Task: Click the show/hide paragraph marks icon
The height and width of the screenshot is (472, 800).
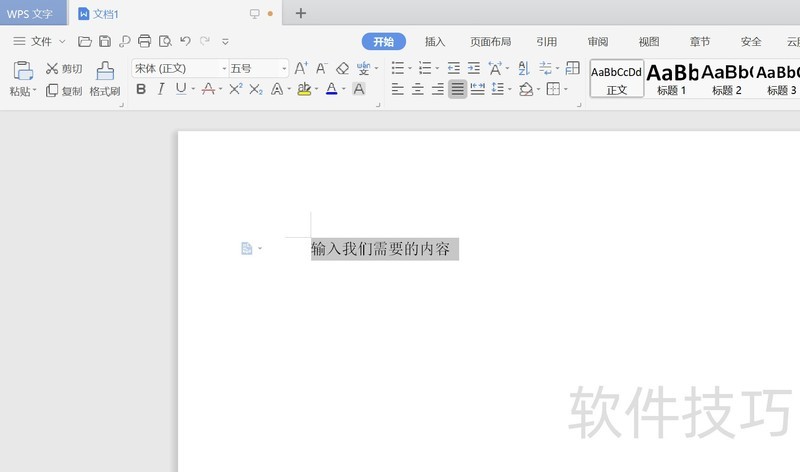Action: [545, 68]
